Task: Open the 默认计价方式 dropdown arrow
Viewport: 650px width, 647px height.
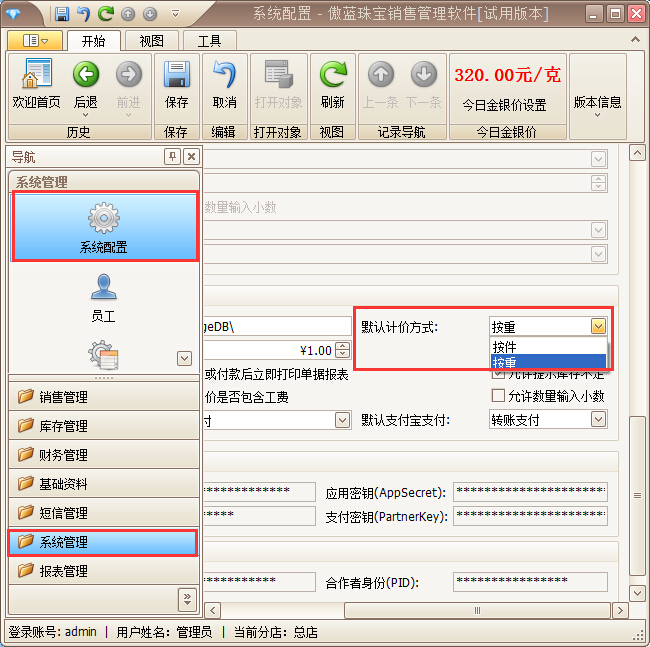Action: [598, 326]
